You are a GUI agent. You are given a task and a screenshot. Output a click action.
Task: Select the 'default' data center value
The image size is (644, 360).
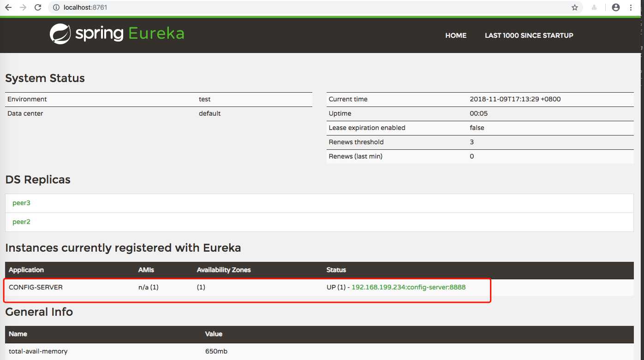210,113
